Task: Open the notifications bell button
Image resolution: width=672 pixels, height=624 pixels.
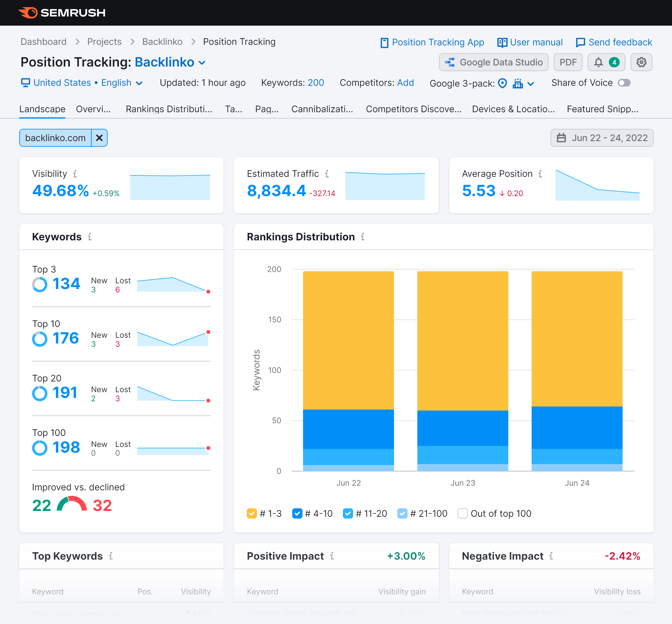Action: pos(606,62)
